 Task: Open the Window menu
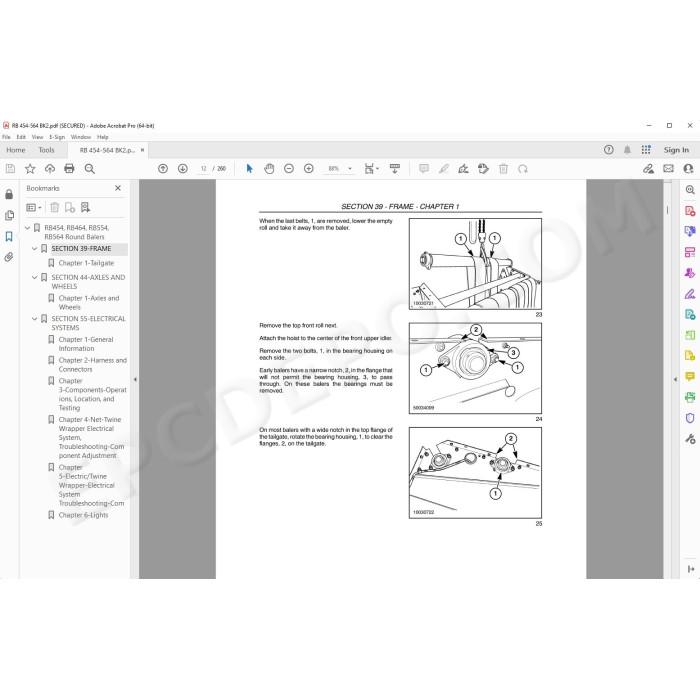[81, 137]
